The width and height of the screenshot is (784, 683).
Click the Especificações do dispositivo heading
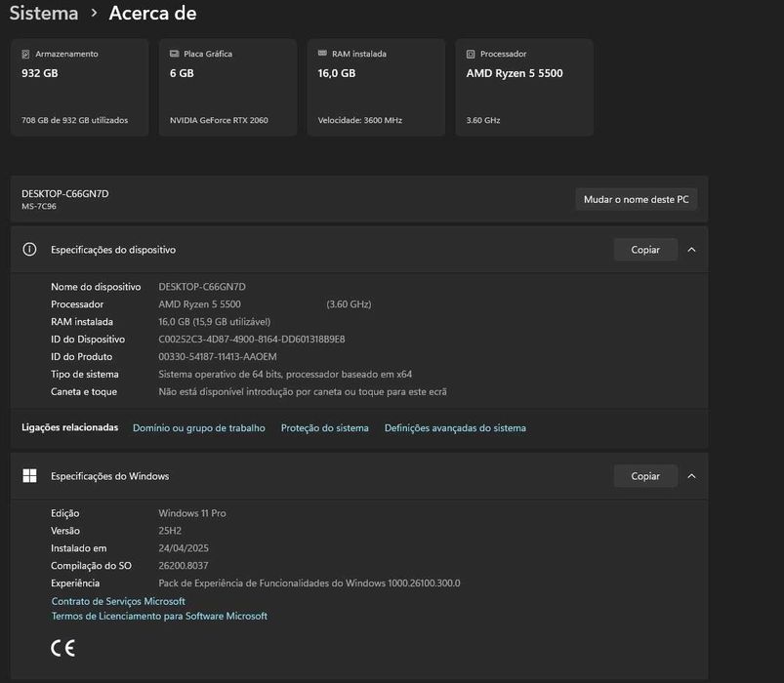coord(113,250)
